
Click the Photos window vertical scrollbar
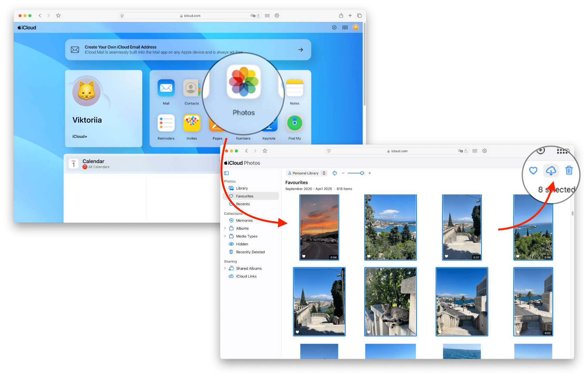[x=573, y=213]
